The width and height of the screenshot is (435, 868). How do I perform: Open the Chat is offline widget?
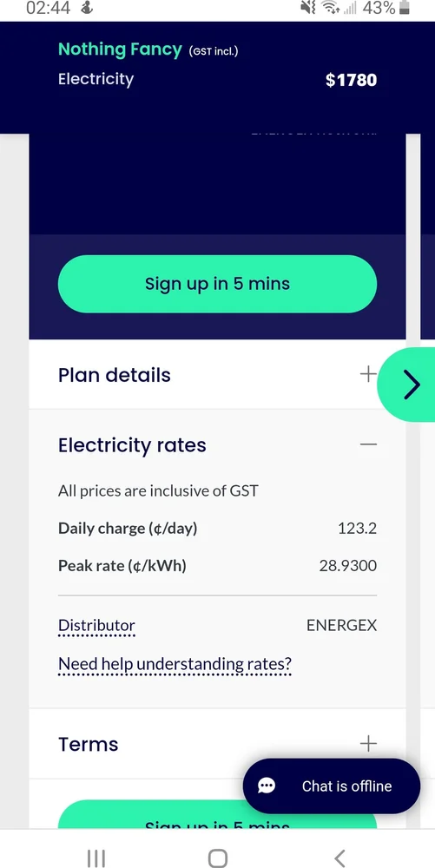tap(332, 786)
